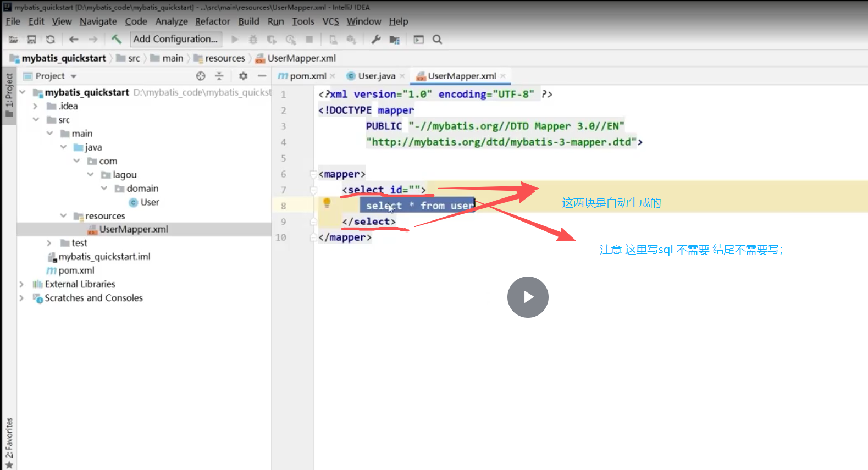Click the yellow lightbulb intention icon
The width and height of the screenshot is (868, 470).
point(327,203)
